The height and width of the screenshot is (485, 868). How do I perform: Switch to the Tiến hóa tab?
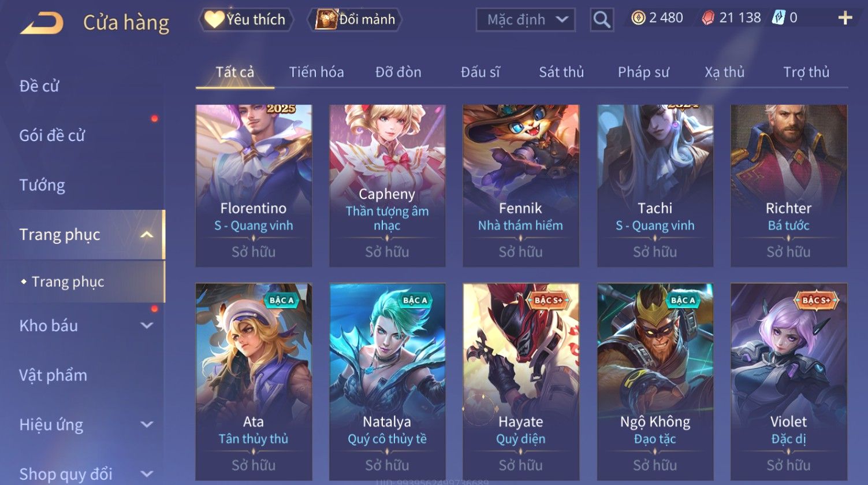(316, 72)
